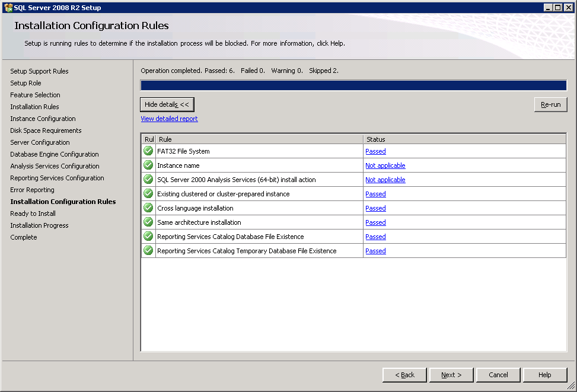The height and width of the screenshot is (392, 577).
Task: Select the Instance name rule text
Action: (178, 165)
